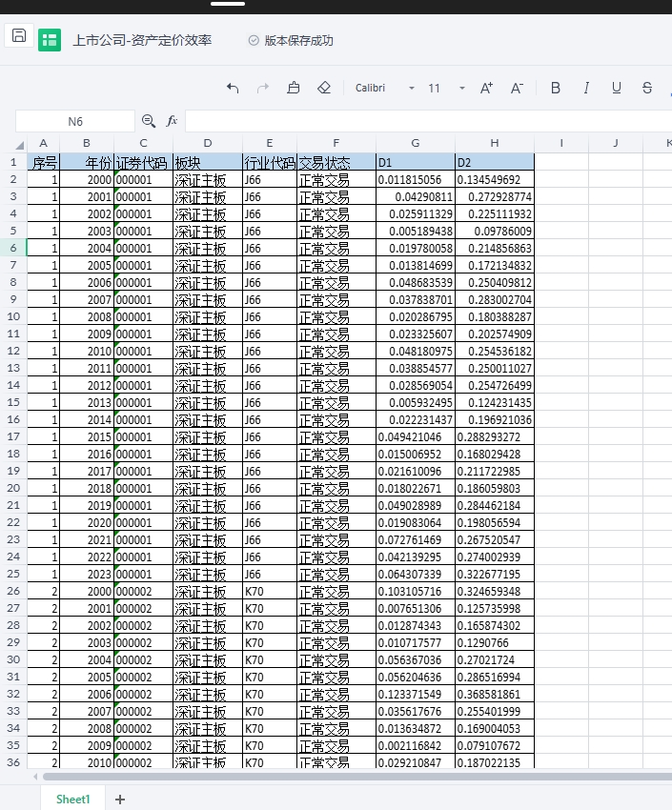The height and width of the screenshot is (810, 672).
Task: Click the N6 name box
Action: (x=75, y=121)
